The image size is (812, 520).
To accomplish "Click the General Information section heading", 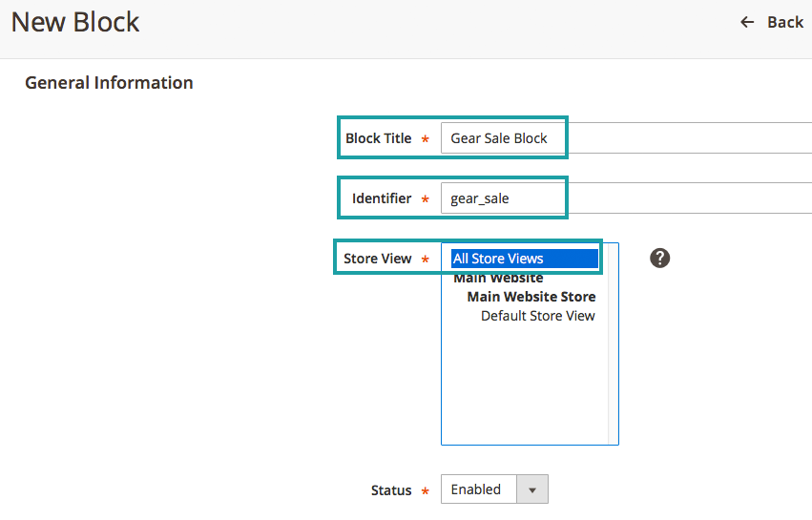I will click(x=109, y=83).
